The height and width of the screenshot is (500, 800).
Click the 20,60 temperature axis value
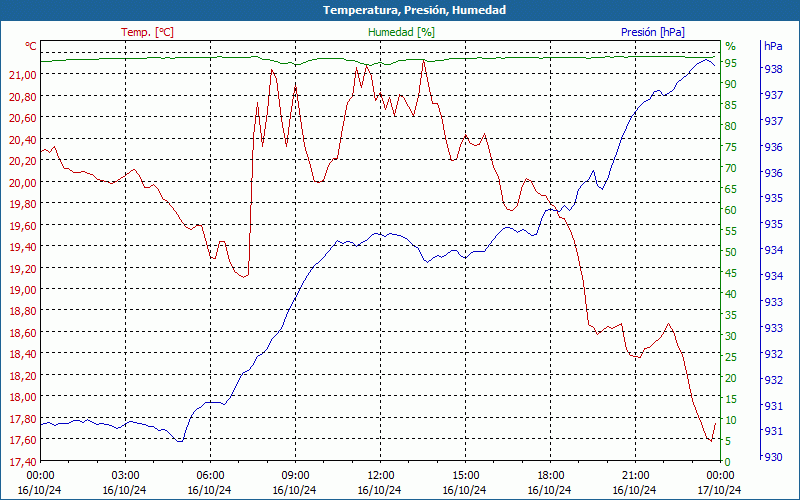(23, 118)
